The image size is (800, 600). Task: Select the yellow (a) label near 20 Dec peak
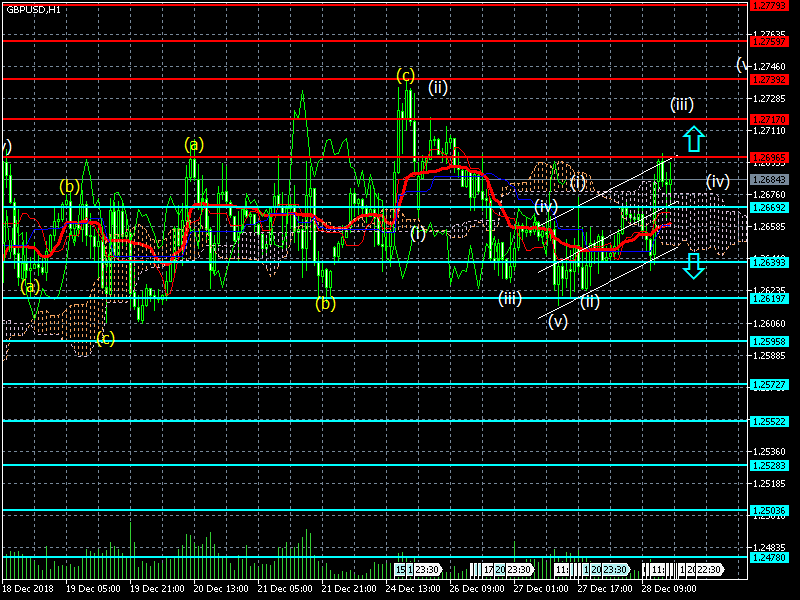[x=194, y=144]
